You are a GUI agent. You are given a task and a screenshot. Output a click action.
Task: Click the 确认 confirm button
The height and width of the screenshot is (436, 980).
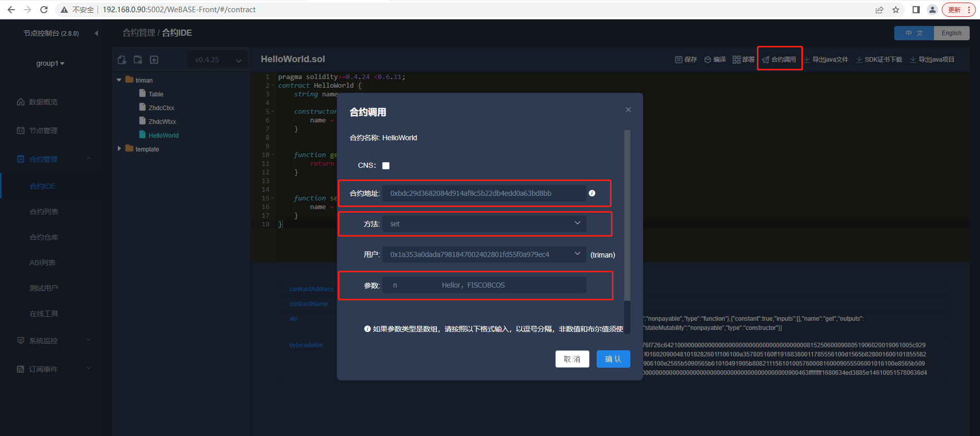pyautogui.click(x=614, y=359)
